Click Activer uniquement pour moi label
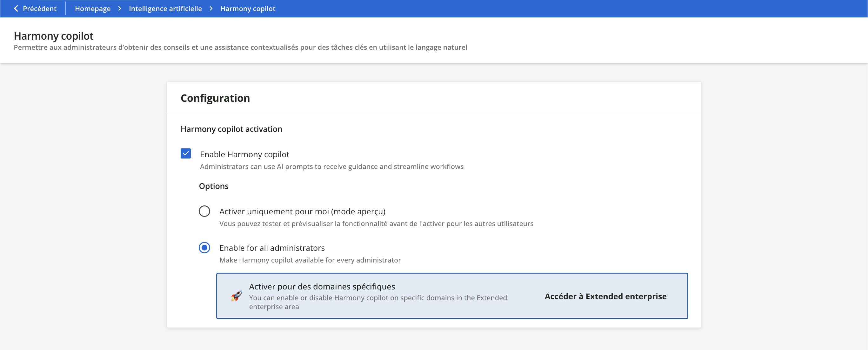The width and height of the screenshot is (868, 350). 302,211
